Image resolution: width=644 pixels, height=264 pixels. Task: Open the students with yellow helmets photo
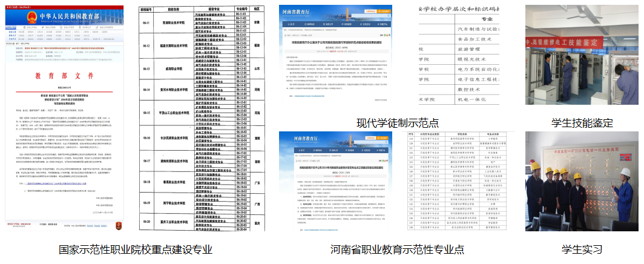coord(582,182)
